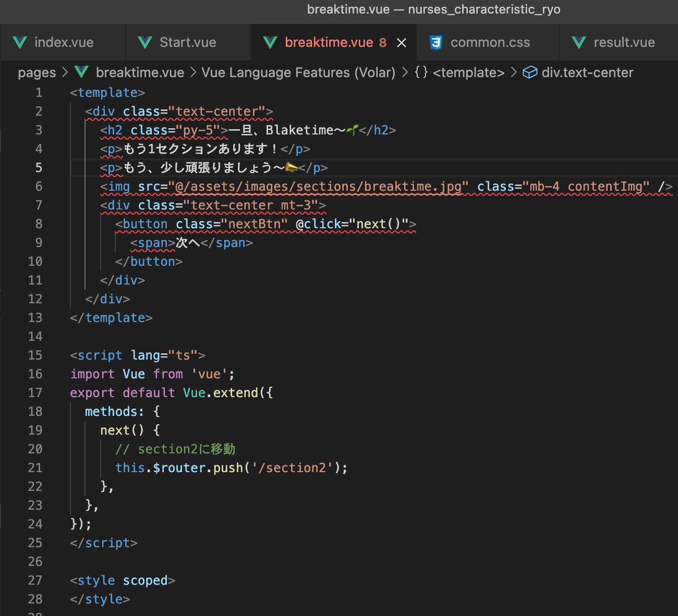Click breaktime.vue breadcrumb item
The height and width of the screenshot is (616, 678).
click(140, 72)
